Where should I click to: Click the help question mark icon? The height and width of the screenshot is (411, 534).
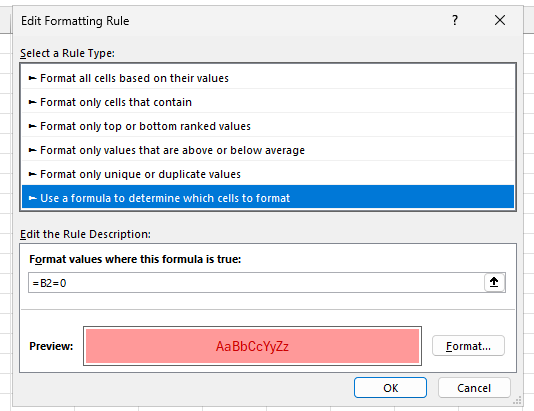[455, 20]
